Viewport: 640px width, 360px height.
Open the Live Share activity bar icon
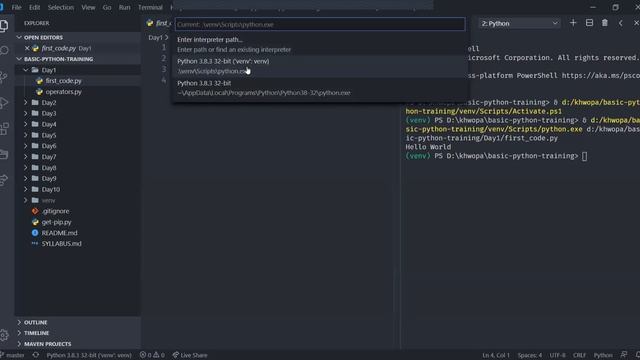4,180
